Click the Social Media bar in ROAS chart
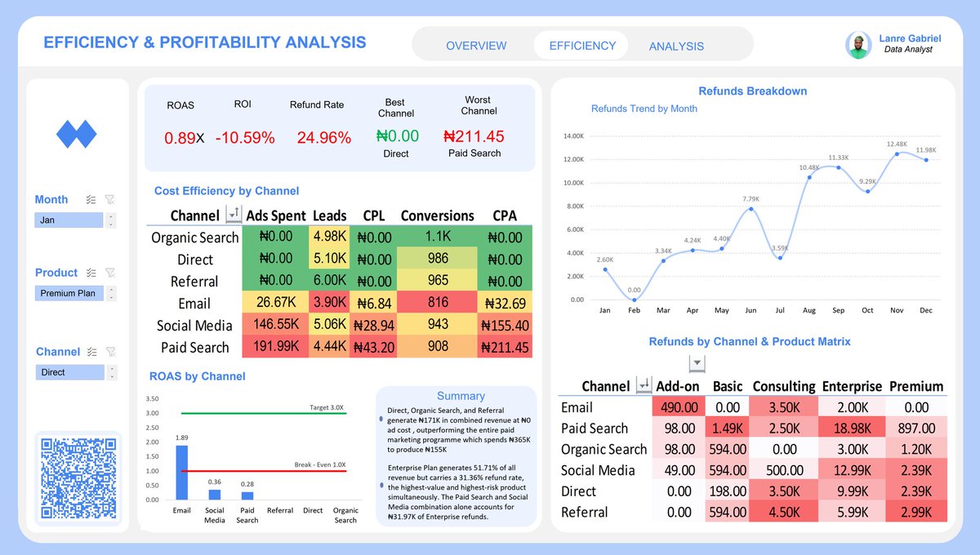This screenshot has height=555, width=980. pos(215,495)
